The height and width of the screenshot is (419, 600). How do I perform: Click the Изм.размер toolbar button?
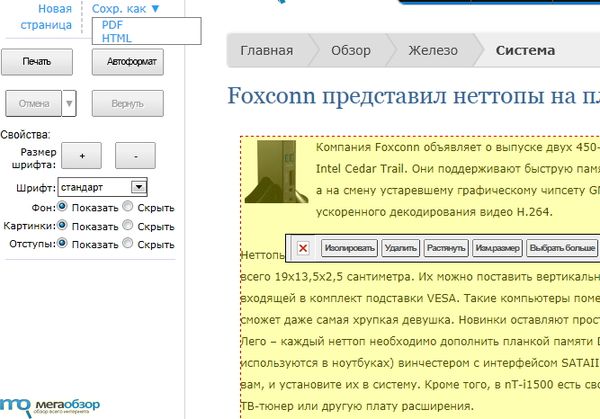[x=497, y=248]
